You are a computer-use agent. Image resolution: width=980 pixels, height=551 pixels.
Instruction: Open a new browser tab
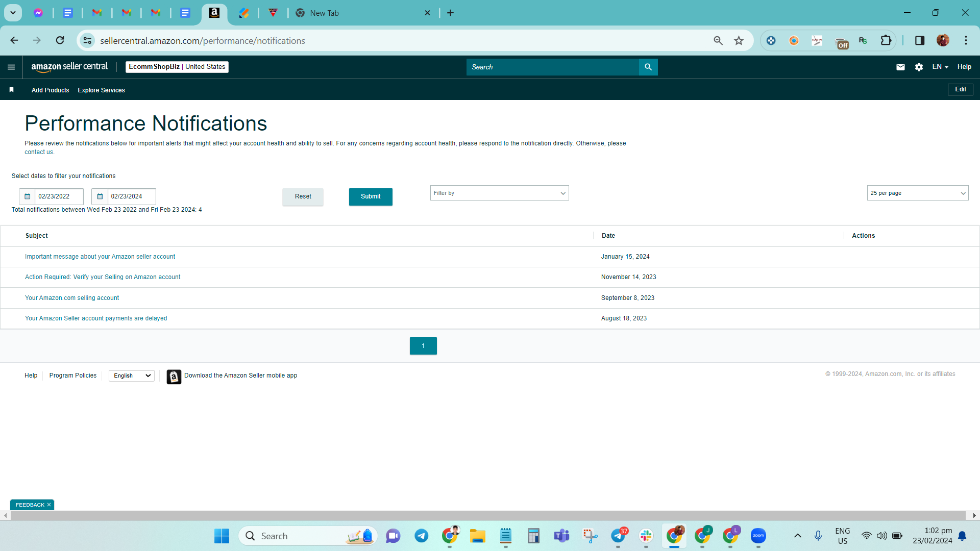pyautogui.click(x=450, y=13)
